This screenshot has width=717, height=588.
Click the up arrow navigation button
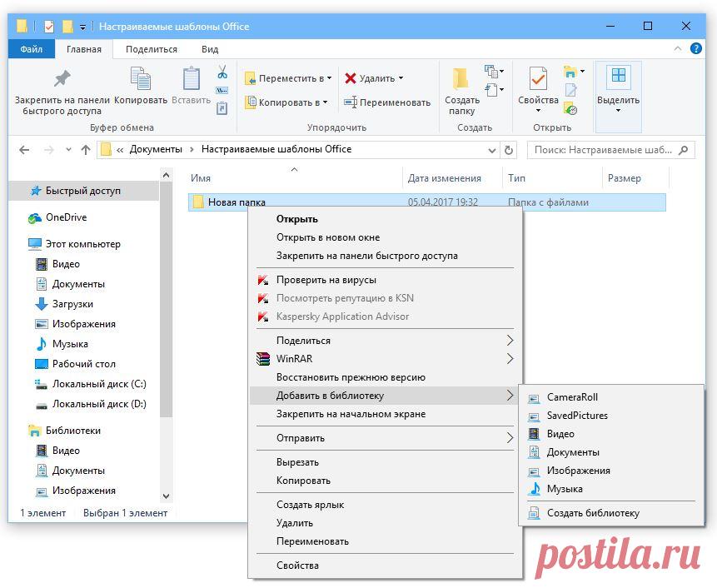(x=86, y=150)
